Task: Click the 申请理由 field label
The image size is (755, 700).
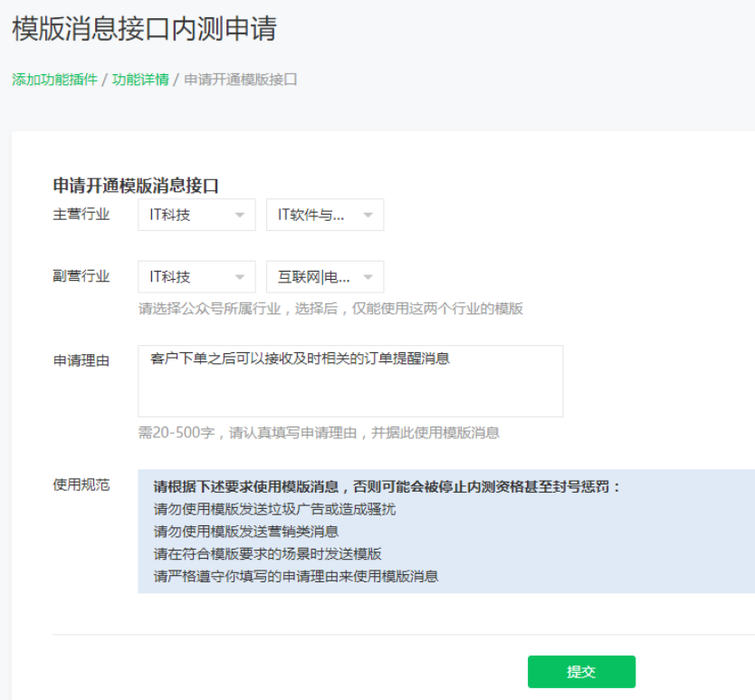Action: click(x=81, y=360)
